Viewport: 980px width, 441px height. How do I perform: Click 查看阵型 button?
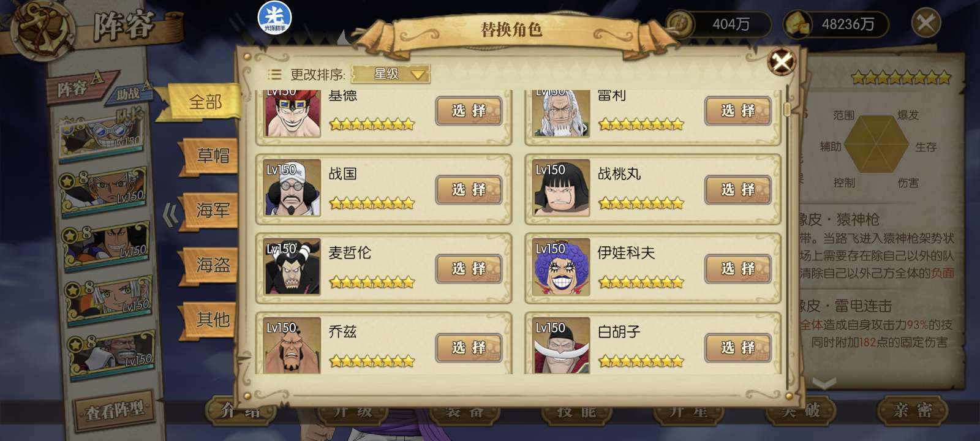(115, 410)
